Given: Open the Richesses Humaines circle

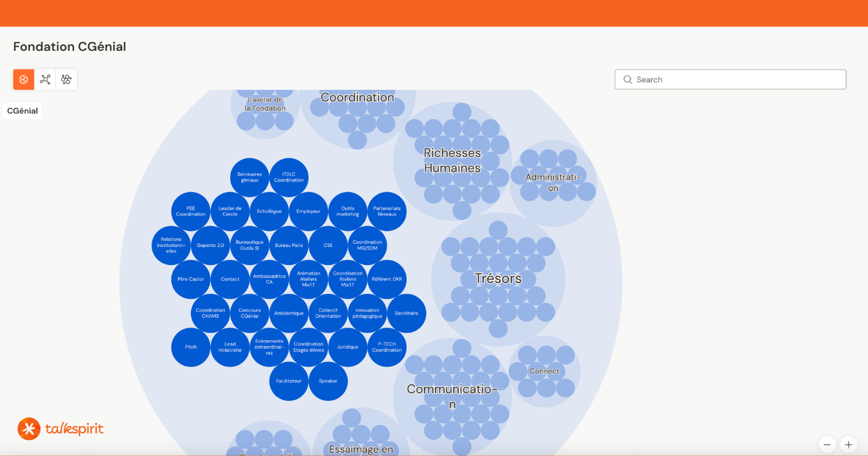Looking at the screenshot, I should point(452,161).
